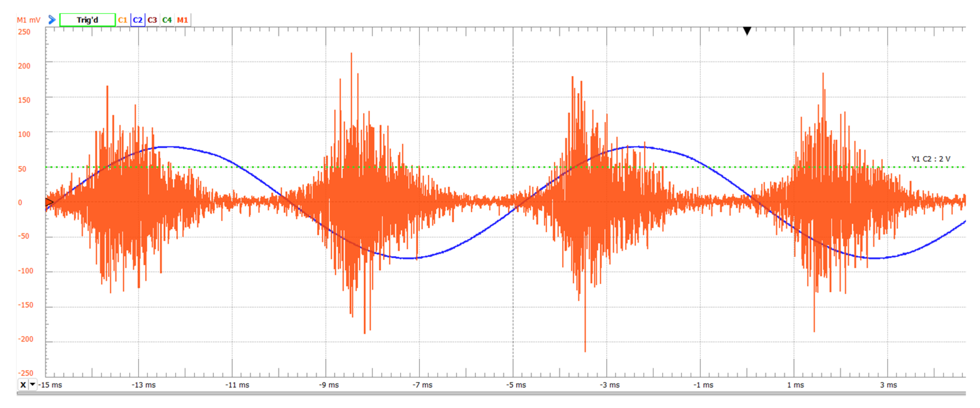
Task: Toggle the M1 math channel
Action: [183, 20]
